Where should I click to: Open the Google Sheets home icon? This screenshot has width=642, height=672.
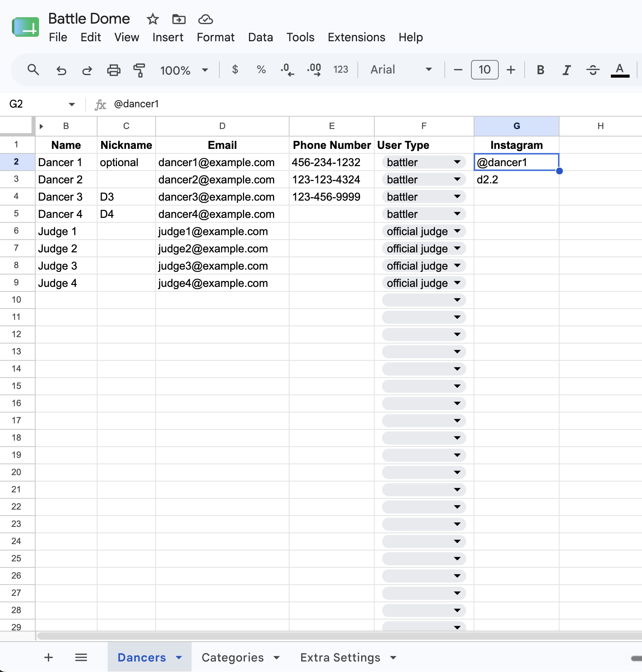(25, 27)
